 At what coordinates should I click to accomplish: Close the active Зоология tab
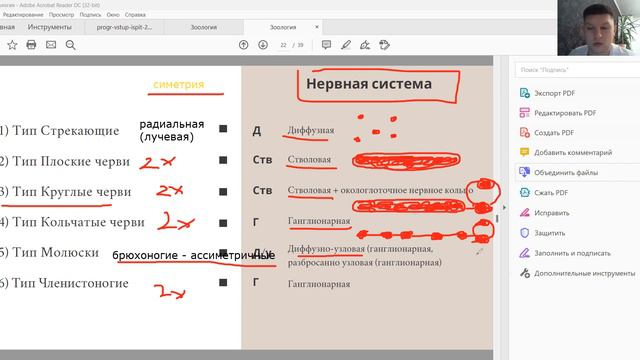317,27
